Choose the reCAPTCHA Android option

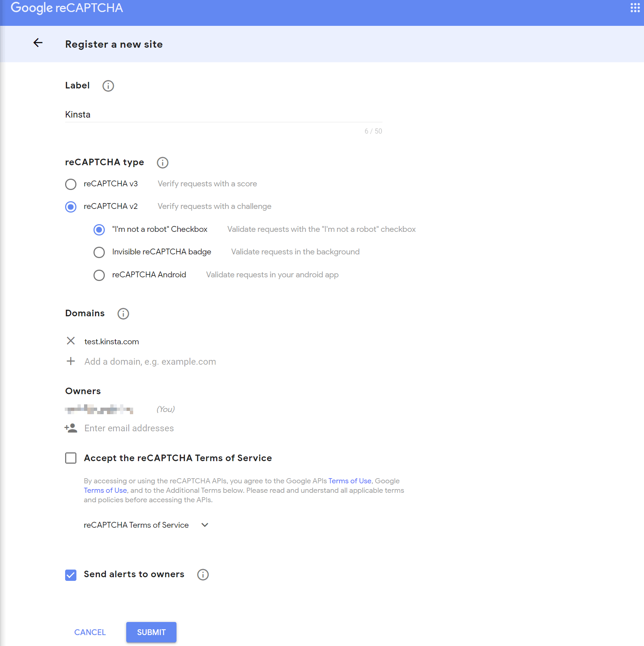[x=99, y=275]
